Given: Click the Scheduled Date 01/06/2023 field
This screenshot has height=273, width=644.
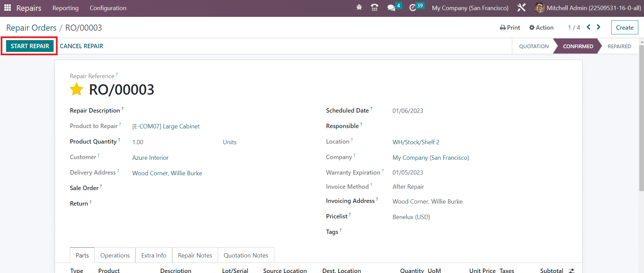Looking at the screenshot, I should (408, 111).
